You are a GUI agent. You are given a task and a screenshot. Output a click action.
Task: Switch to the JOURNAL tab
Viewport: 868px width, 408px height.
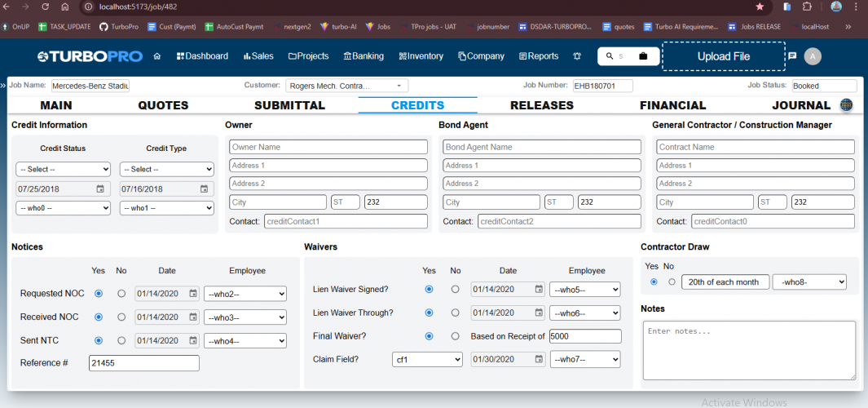(x=801, y=105)
